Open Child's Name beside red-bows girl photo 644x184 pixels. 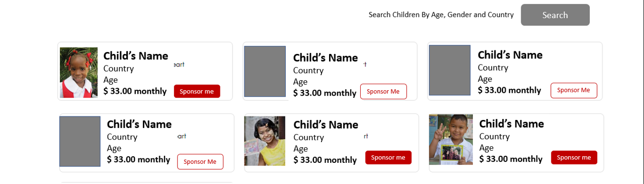(x=136, y=56)
